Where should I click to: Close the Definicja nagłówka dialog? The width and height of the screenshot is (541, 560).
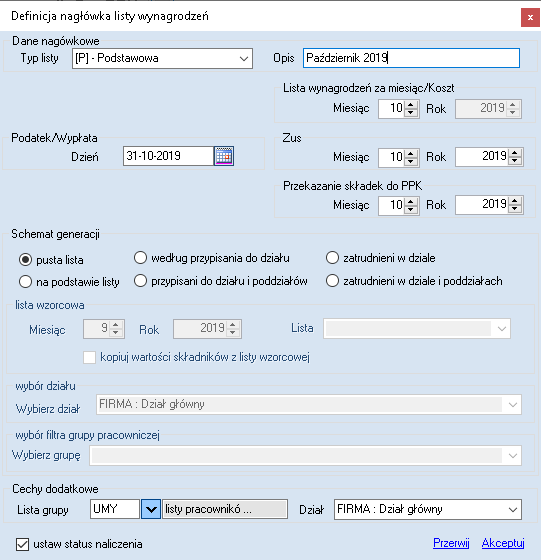point(530,17)
